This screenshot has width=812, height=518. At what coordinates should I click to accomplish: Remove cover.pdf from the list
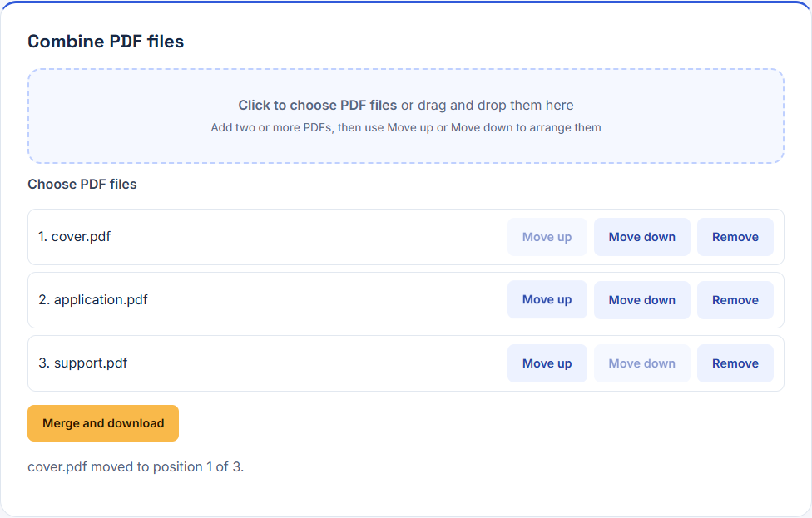pos(735,237)
